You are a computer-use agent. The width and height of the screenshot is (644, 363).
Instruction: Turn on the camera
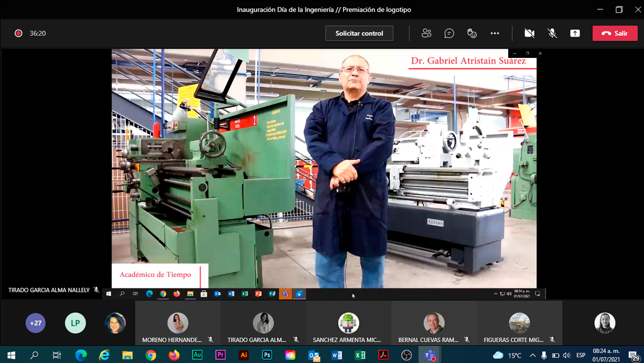(x=529, y=33)
